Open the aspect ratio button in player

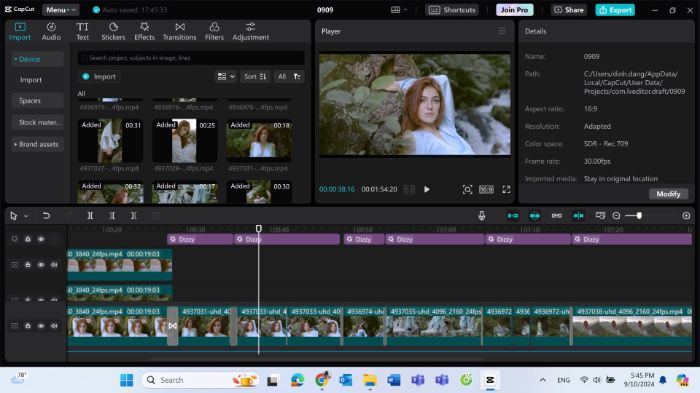(486, 189)
